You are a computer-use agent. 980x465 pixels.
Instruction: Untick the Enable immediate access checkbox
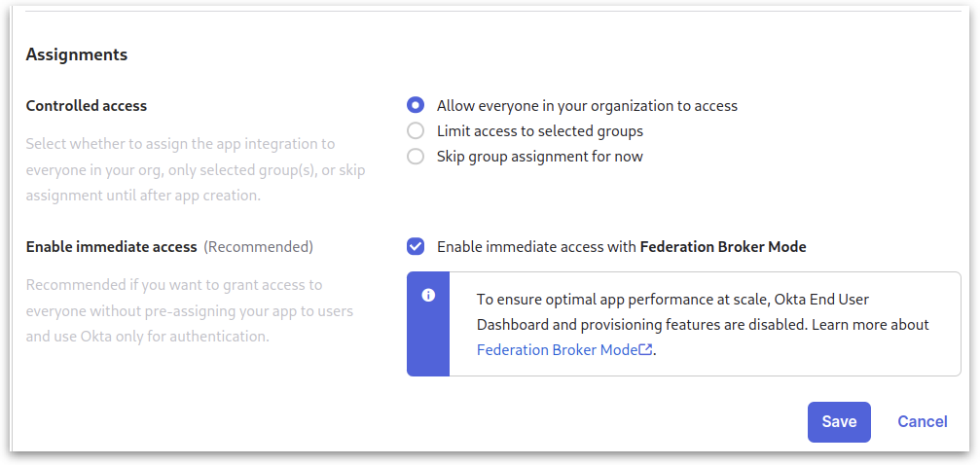[x=416, y=246]
